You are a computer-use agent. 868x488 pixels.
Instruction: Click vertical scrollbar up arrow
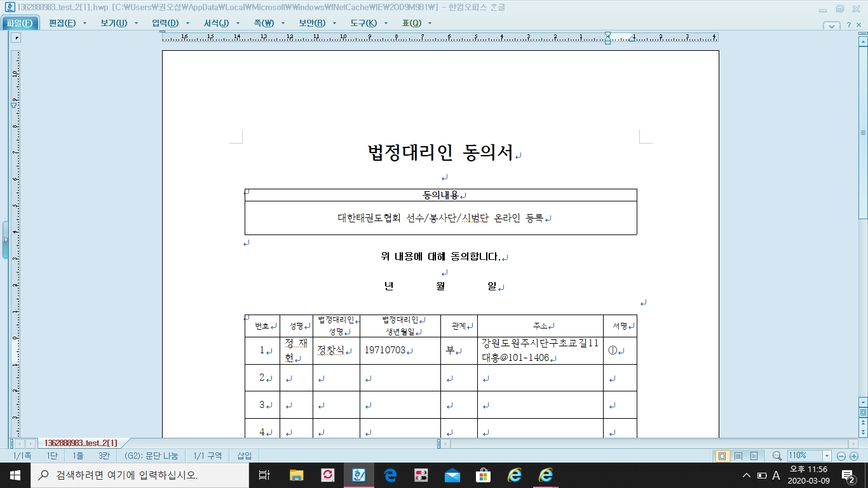(863, 41)
